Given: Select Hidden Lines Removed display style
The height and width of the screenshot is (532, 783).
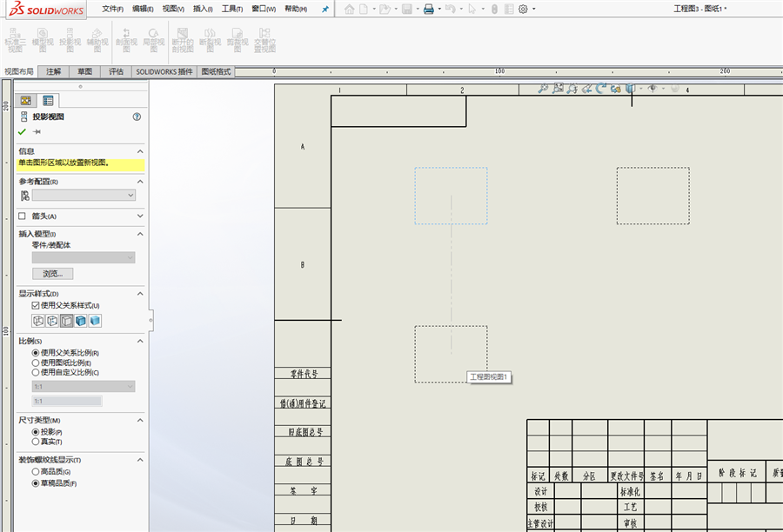Looking at the screenshot, I should pyautogui.click(x=66, y=321).
